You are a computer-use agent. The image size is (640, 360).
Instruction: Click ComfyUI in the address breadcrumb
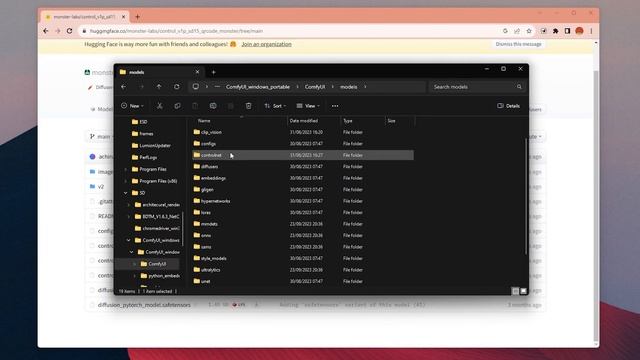pyautogui.click(x=315, y=87)
